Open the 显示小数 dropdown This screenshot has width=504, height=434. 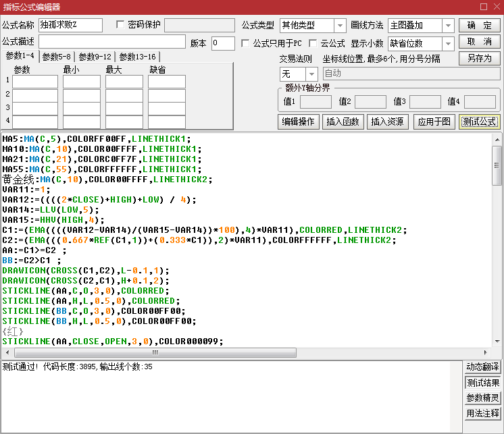pos(448,44)
